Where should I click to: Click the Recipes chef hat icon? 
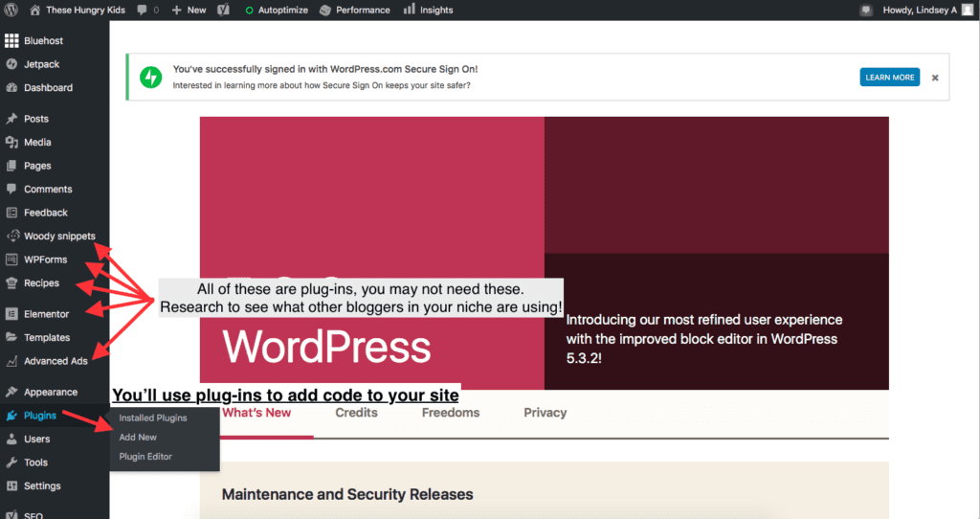(x=11, y=282)
